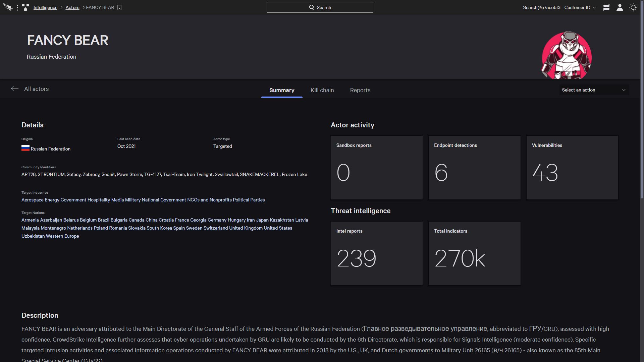Click the NGOs and Nonprofits link
This screenshot has height=362, width=644.
pyautogui.click(x=209, y=200)
